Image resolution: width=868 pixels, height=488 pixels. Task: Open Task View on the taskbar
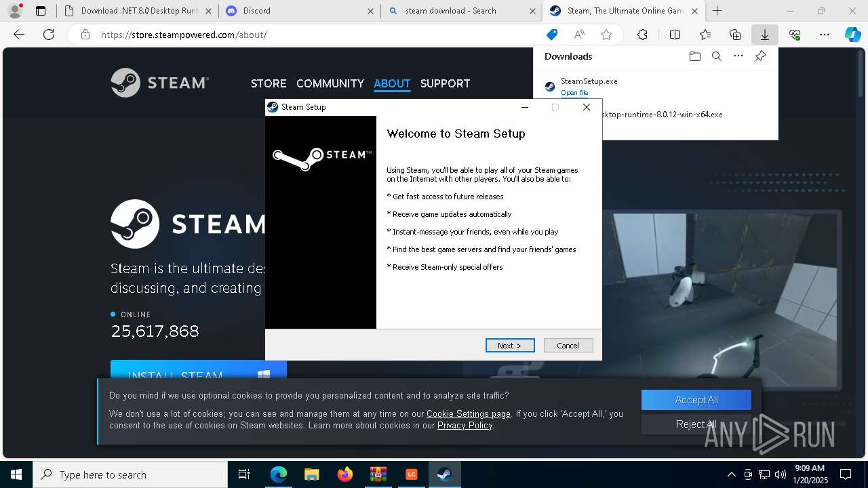(244, 474)
